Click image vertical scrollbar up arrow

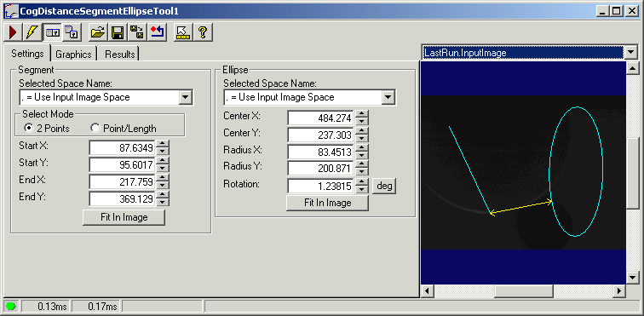click(x=633, y=68)
